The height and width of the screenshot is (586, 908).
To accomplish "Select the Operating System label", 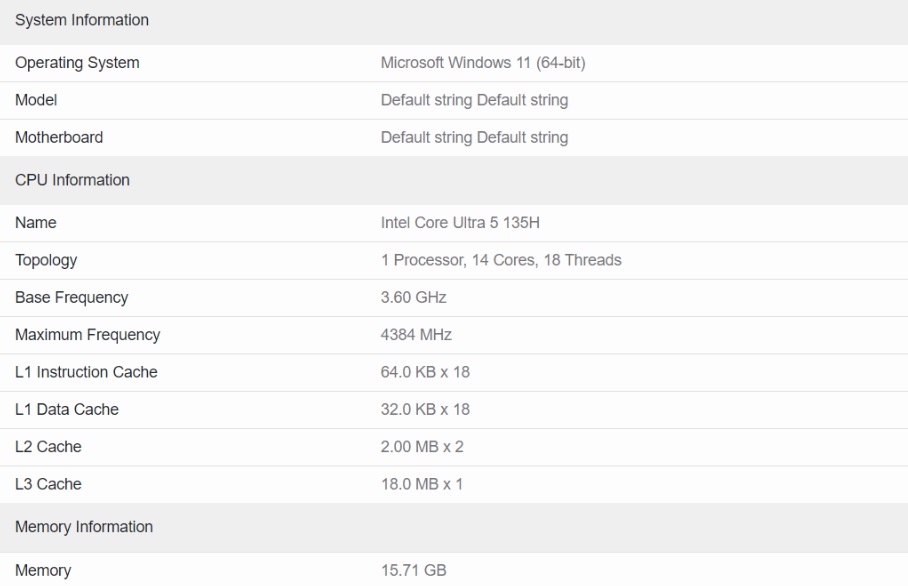I will [77, 63].
